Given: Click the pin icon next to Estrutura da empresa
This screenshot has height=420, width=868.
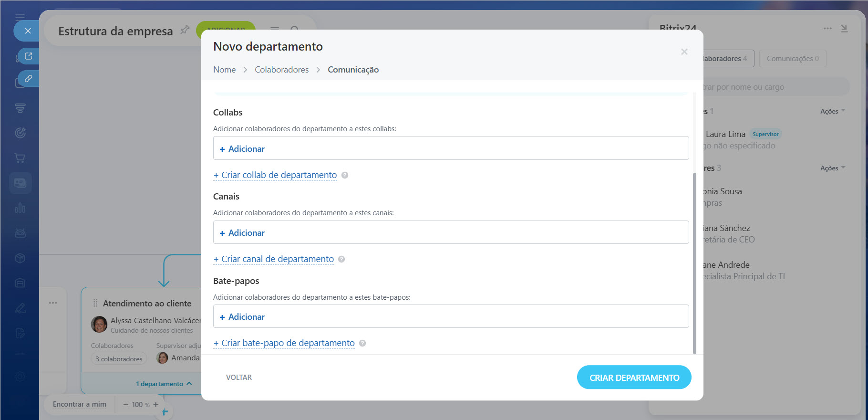Looking at the screenshot, I should click(x=185, y=31).
